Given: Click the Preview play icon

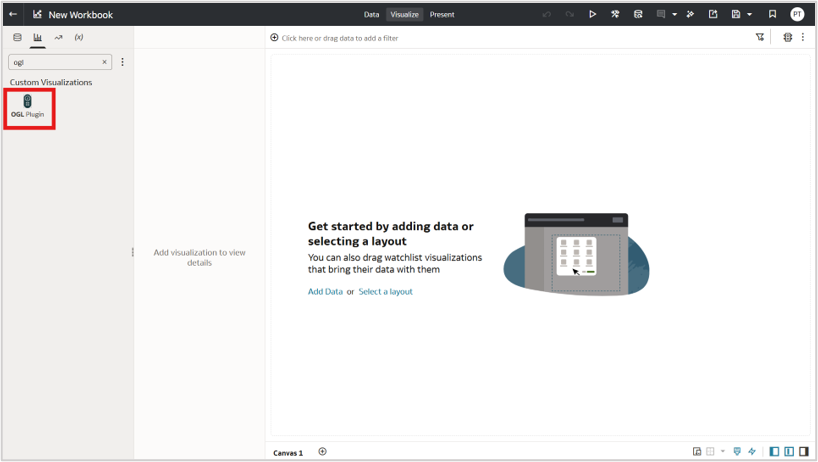Looking at the screenshot, I should pos(593,15).
